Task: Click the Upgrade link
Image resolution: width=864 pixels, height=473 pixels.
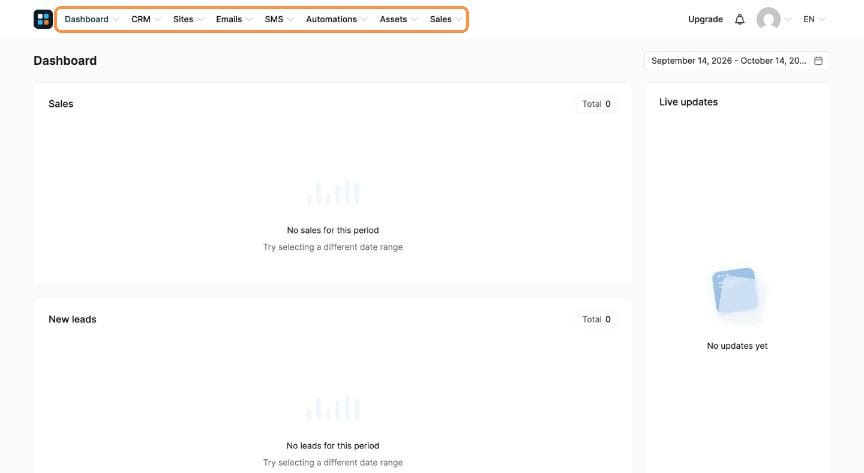Action: tap(705, 19)
